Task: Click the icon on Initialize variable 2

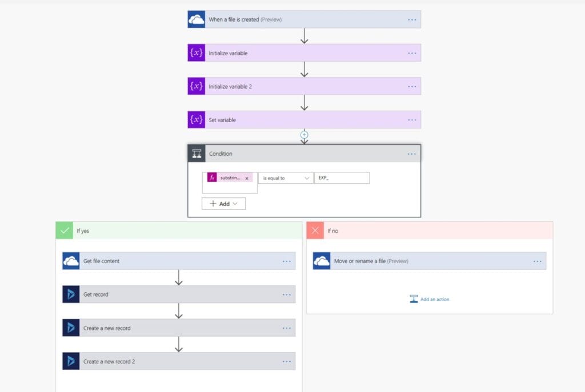Action: coord(197,86)
